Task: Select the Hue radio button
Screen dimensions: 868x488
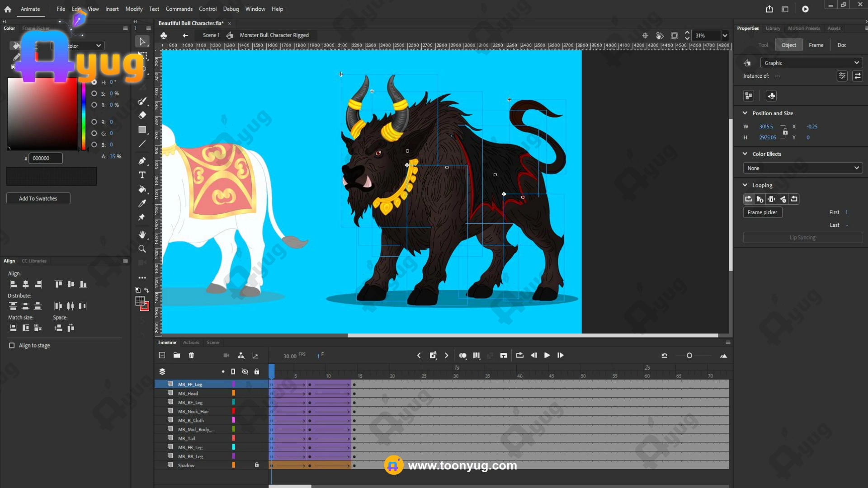Action: pyautogui.click(x=94, y=82)
